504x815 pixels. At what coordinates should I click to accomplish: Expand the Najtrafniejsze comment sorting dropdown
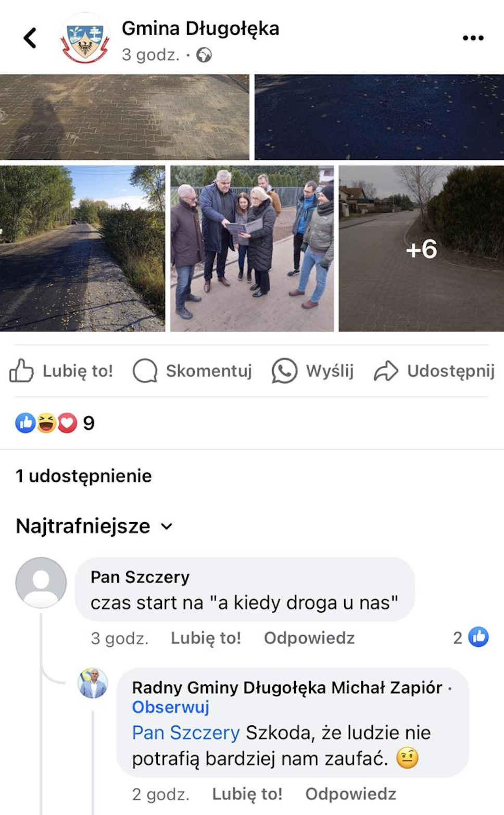coord(94,526)
